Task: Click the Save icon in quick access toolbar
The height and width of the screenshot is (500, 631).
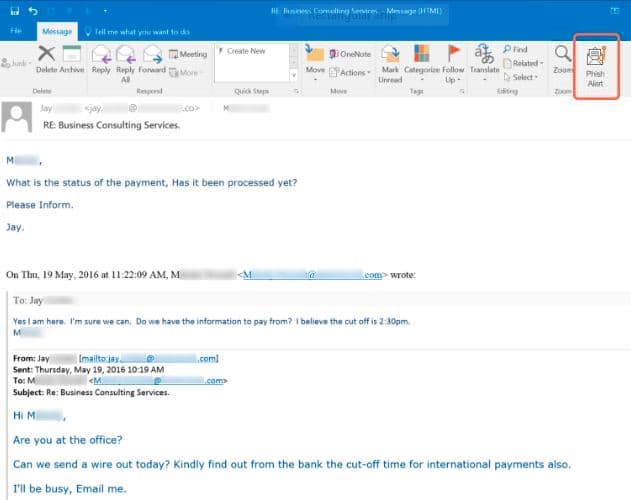Action: tap(14, 11)
